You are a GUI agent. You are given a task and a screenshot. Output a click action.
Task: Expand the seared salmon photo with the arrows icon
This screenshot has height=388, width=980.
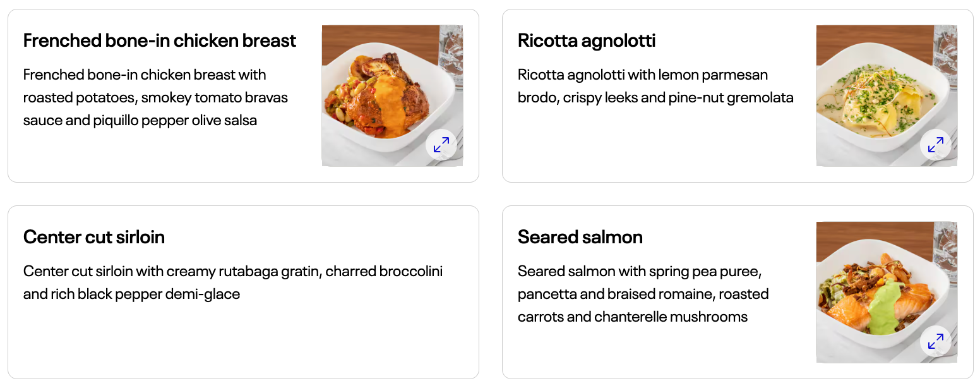coord(936,342)
